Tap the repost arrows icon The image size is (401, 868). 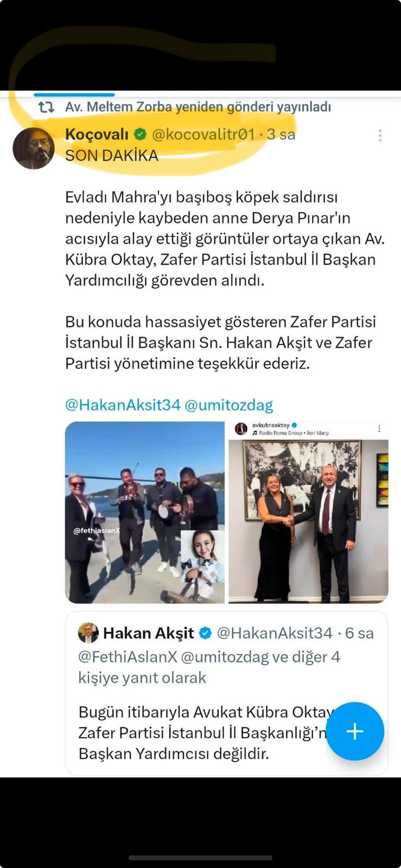(46, 107)
